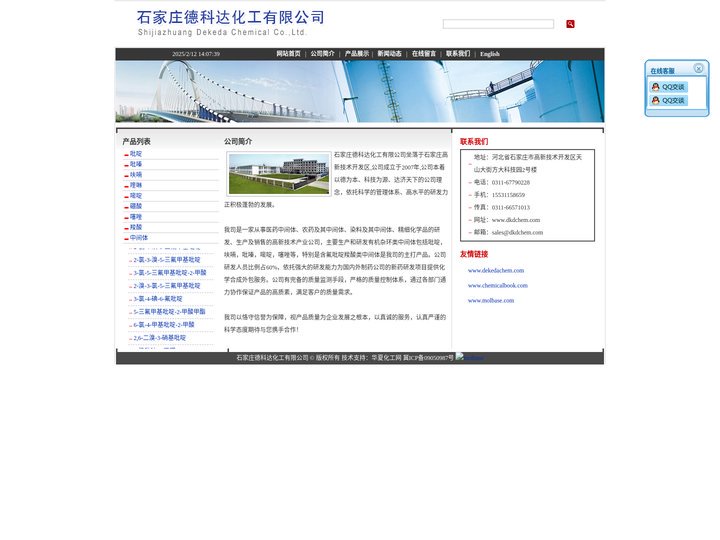Open product 2-氯-3-溴-5-三氟甲基吡啶

pyautogui.click(x=167, y=260)
